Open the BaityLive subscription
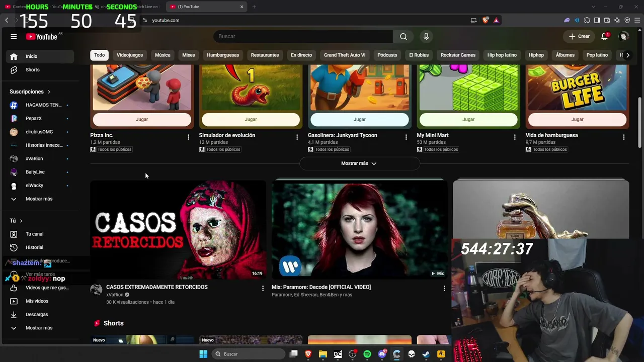 click(39, 172)
